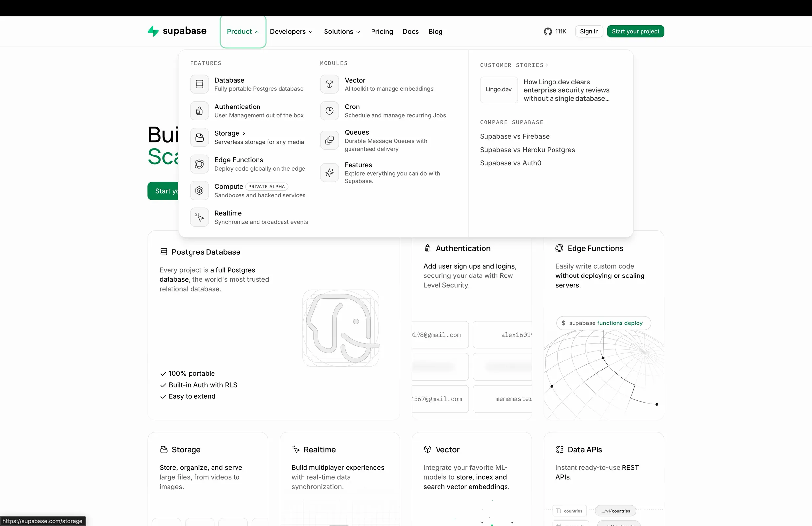Select Storage in the Features list

(x=249, y=137)
